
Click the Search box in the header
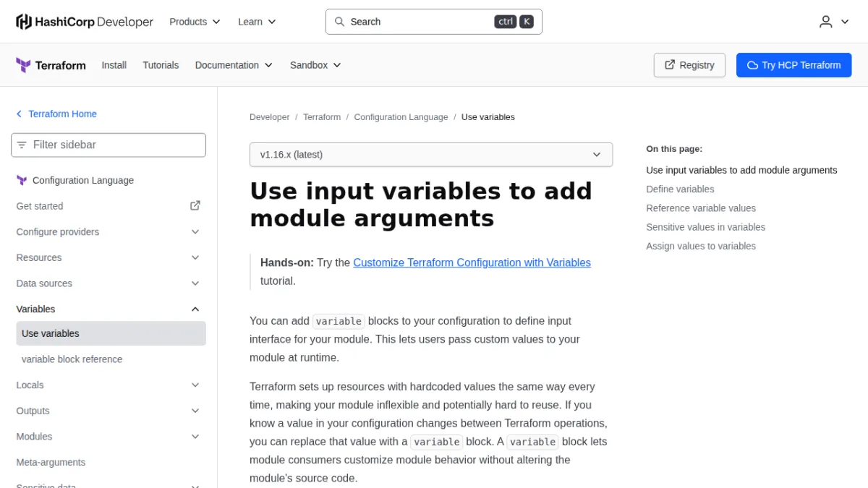click(x=434, y=22)
